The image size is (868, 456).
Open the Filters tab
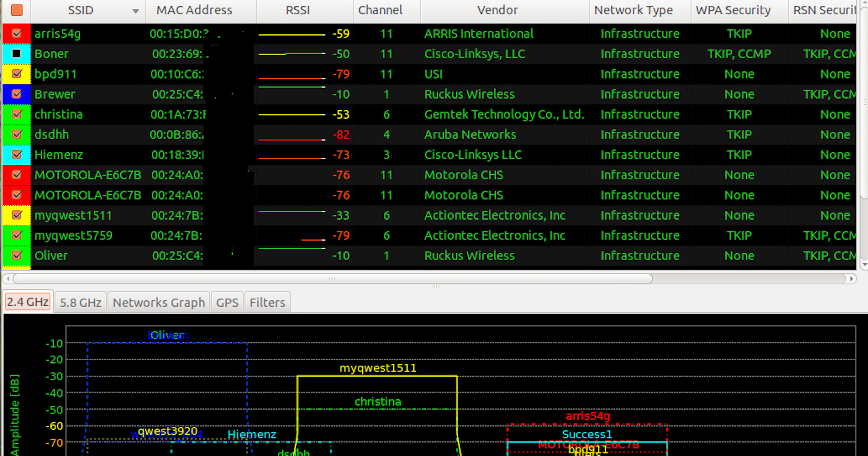click(x=267, y=302)
